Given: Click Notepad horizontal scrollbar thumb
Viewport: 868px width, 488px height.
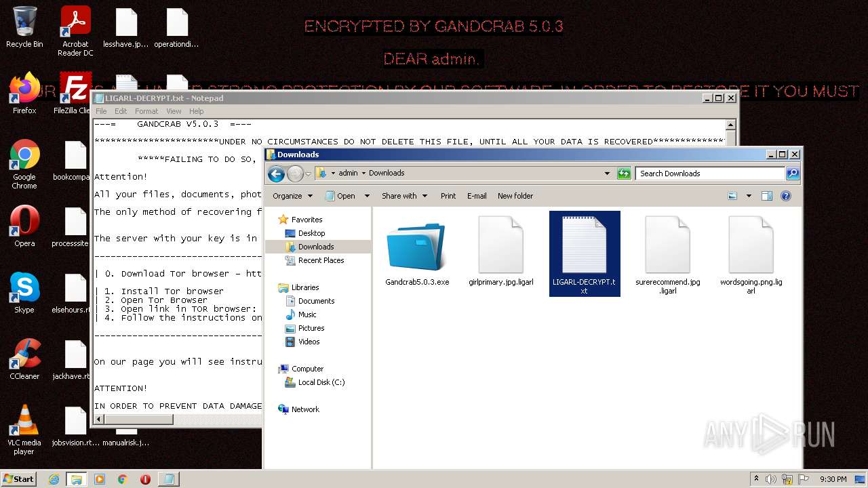Looking at the screenshot, I should tap(139, 420).
